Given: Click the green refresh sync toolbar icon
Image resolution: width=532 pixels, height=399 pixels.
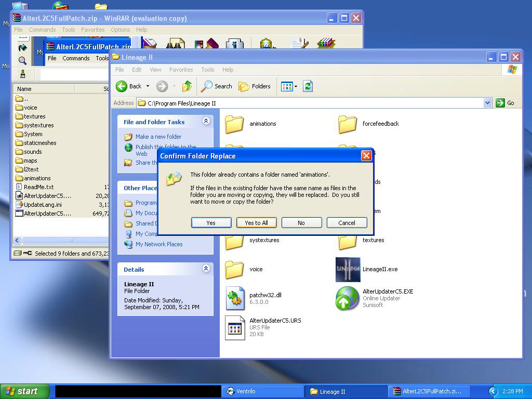Looking at the screenshot, I should click(x=308, y=86).
